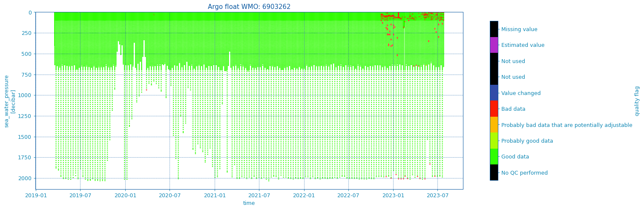Click the quality flag colorbar label
Screen dimensions: 644x210
click(x=637, y=101)
